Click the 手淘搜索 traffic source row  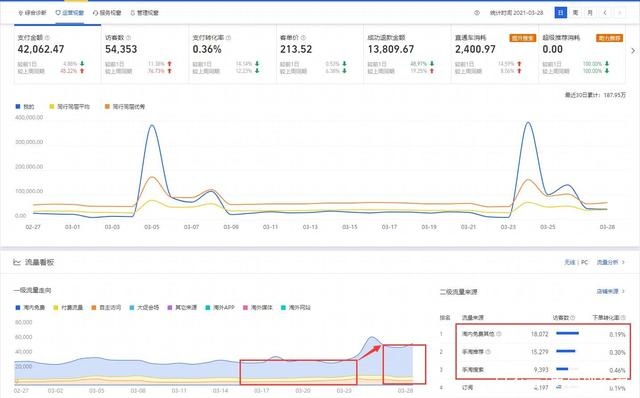pos(533,369)
